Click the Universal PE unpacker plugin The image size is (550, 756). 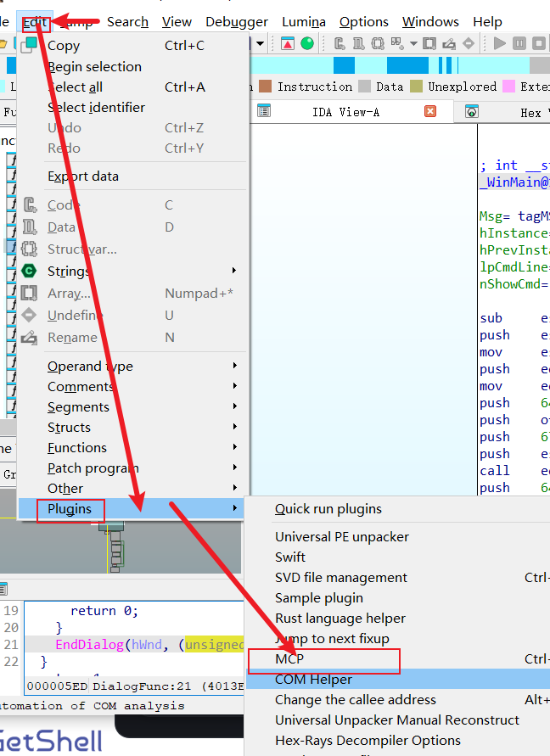click(x=341, y=537)
